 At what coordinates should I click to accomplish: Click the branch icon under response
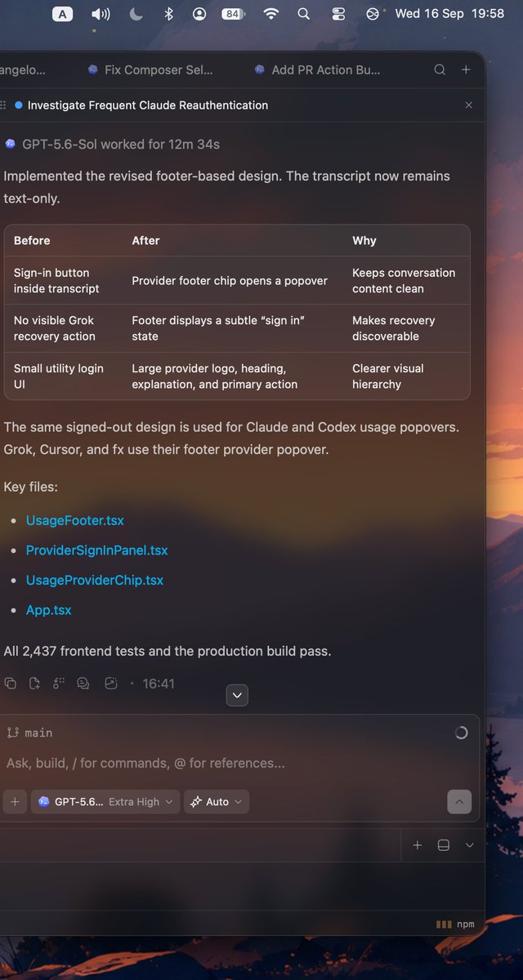click(59, 684)
